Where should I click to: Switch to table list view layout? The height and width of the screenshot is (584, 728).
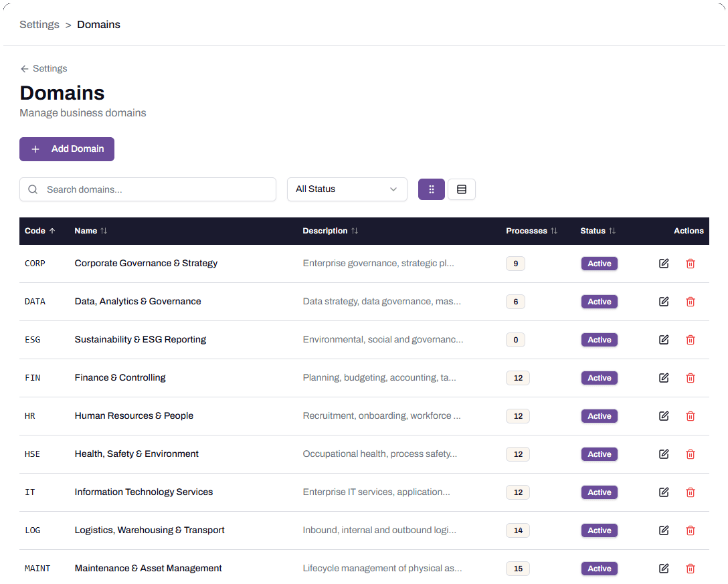pos(462,189)
